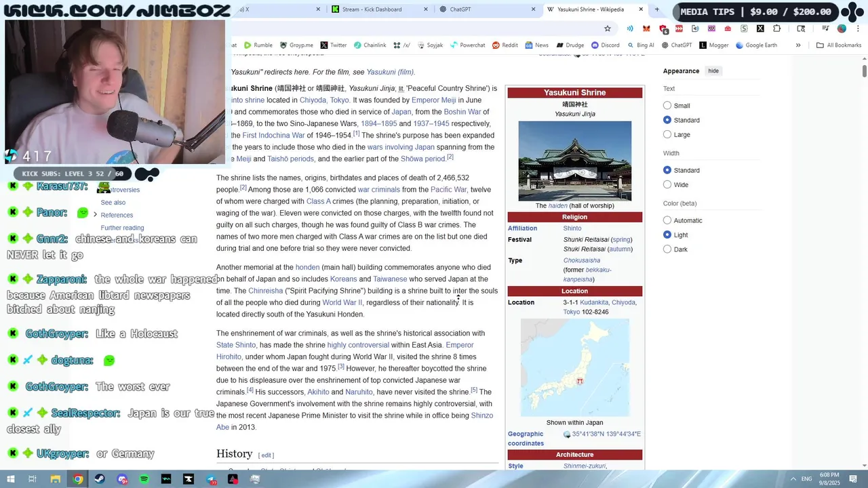Open the Soyjak bookmark
The height and width of the screenshot is (488, 868).
(x=429, y=45)
